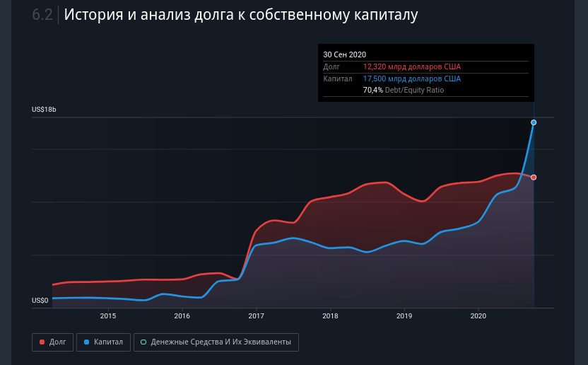The image size is (588, 365).
Task: Click the red dot in Долг legend
Action: 42,342
